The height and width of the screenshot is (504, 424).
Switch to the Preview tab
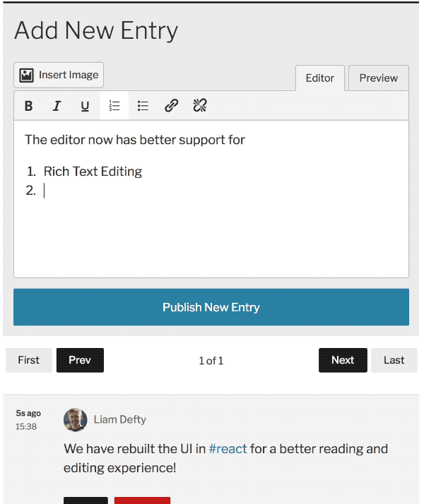click(379, 78)
